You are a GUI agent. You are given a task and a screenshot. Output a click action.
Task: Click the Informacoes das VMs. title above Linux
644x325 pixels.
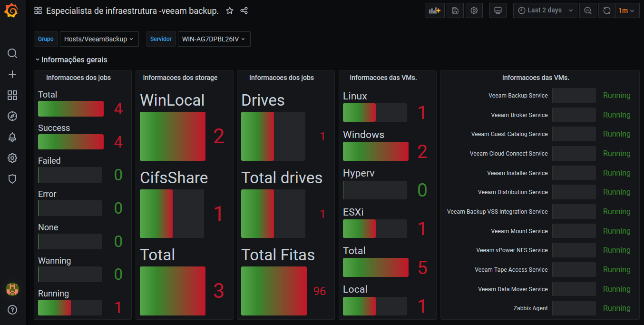(x=383, y=78)
